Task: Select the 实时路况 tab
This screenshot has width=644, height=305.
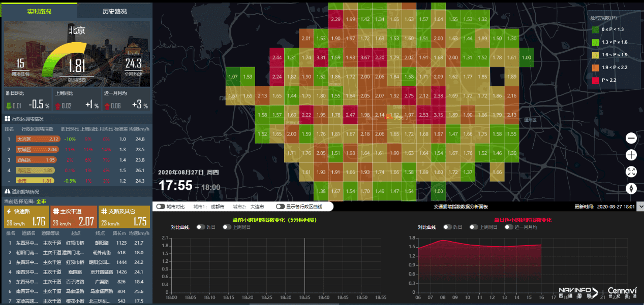Action: click(40, 11)
